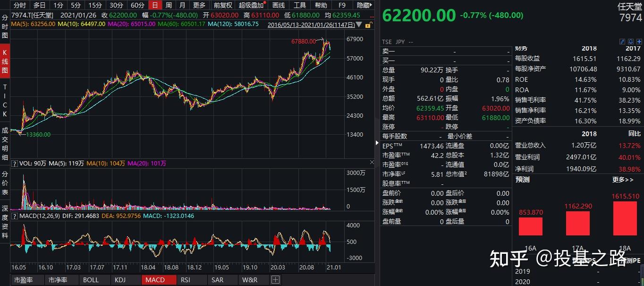Open the alert bell icon

pyautogui.click(x=631, y=42)
